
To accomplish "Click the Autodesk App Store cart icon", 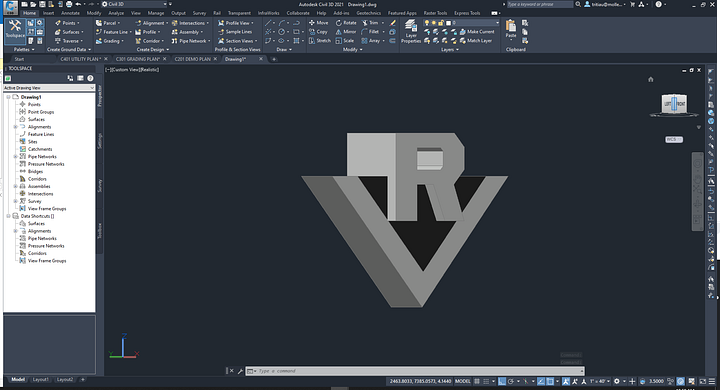I will [633, 4].
